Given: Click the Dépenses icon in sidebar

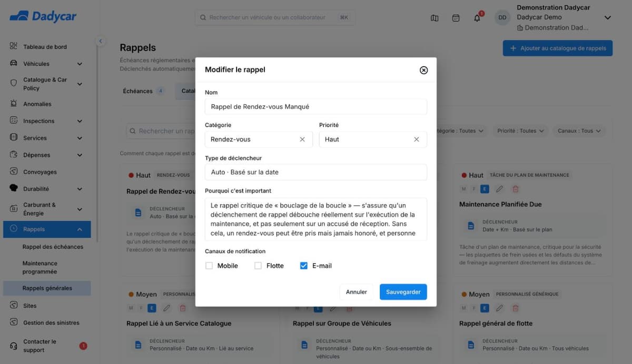Looking at the screenshot, I should (x=14, y=155).
